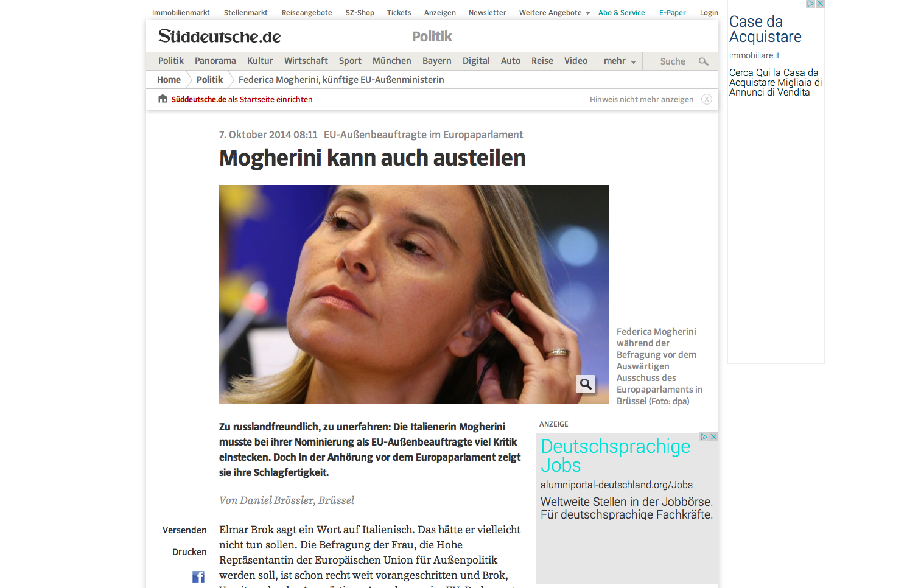Share article via Facebook icon
This screenshot has width=921, height=588.
pos(198,576)
